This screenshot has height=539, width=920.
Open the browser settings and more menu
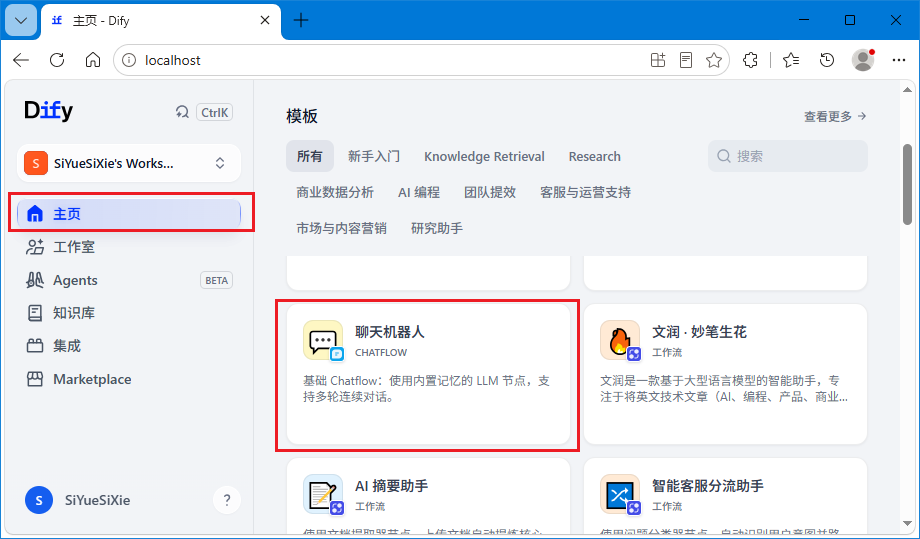(899, 60)
